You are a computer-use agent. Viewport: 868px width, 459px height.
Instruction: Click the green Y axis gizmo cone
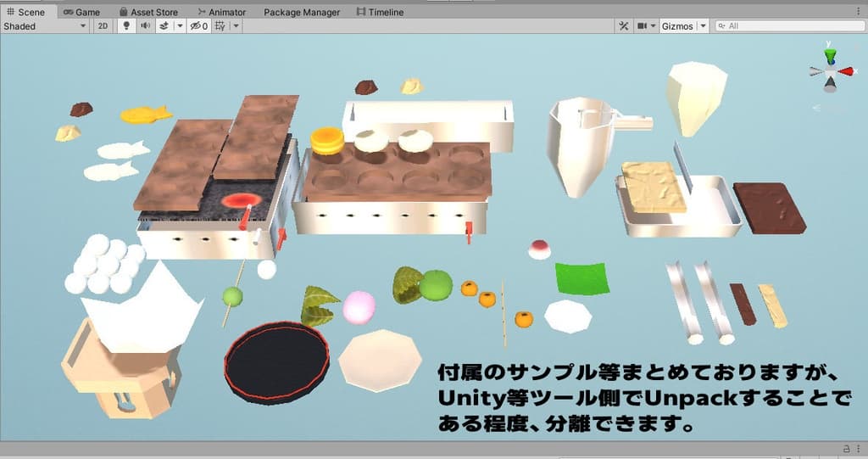click(830, 57)
